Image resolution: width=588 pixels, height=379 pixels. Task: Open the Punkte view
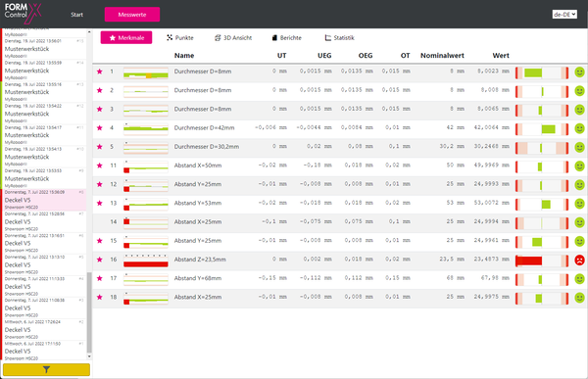pos(180,38)
